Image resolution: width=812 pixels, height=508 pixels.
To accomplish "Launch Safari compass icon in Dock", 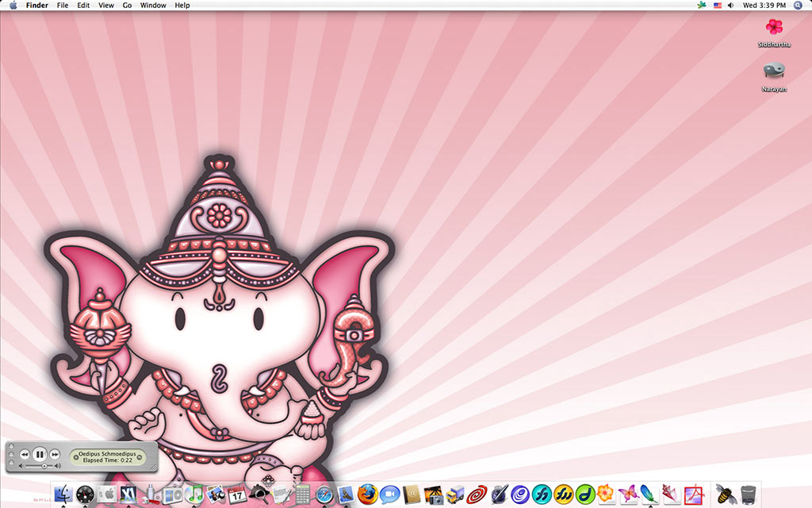I will pyautogui.click(x=324, y=495).
